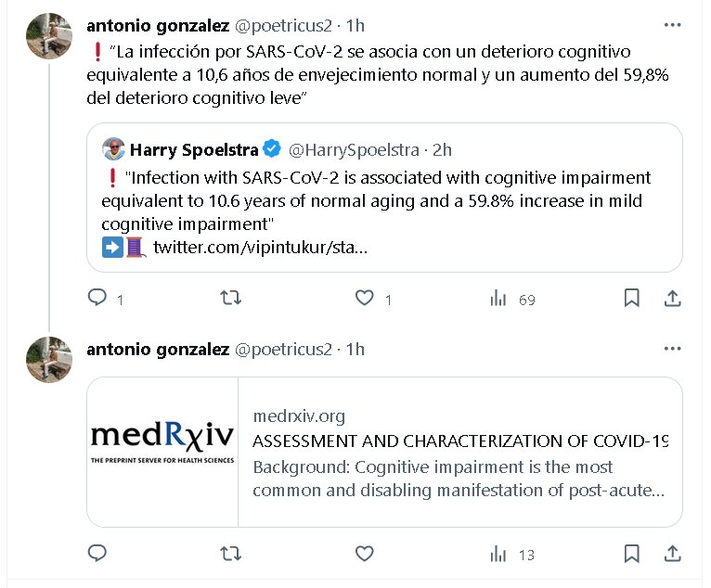
Task: Retweet the first antonio gonzalez tweet
Action: 231,298
